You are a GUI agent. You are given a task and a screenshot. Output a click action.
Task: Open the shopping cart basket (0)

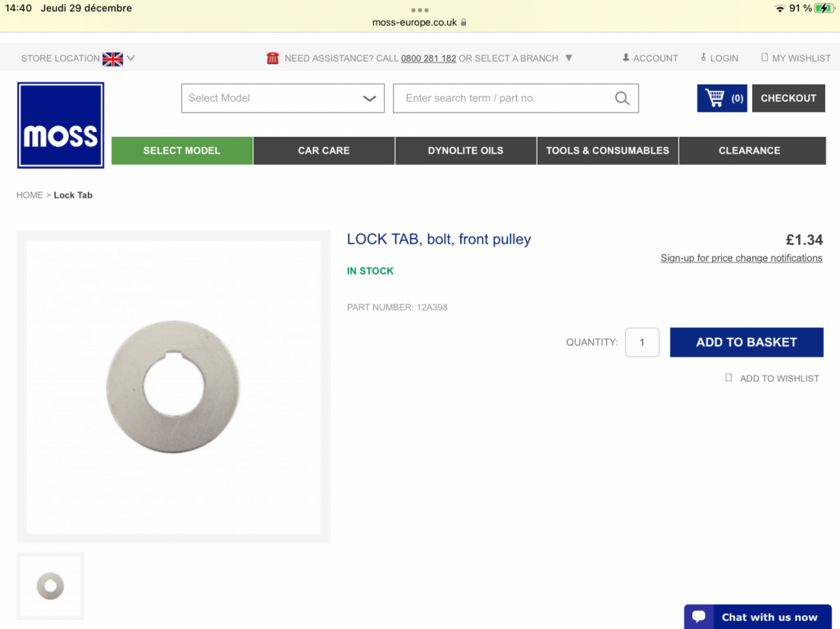(x=722, y=98)
